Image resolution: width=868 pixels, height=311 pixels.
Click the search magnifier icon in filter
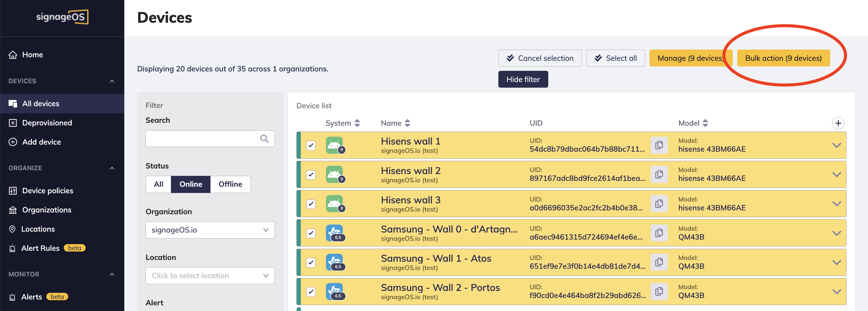pyautogui.click(x=264, y=139)
